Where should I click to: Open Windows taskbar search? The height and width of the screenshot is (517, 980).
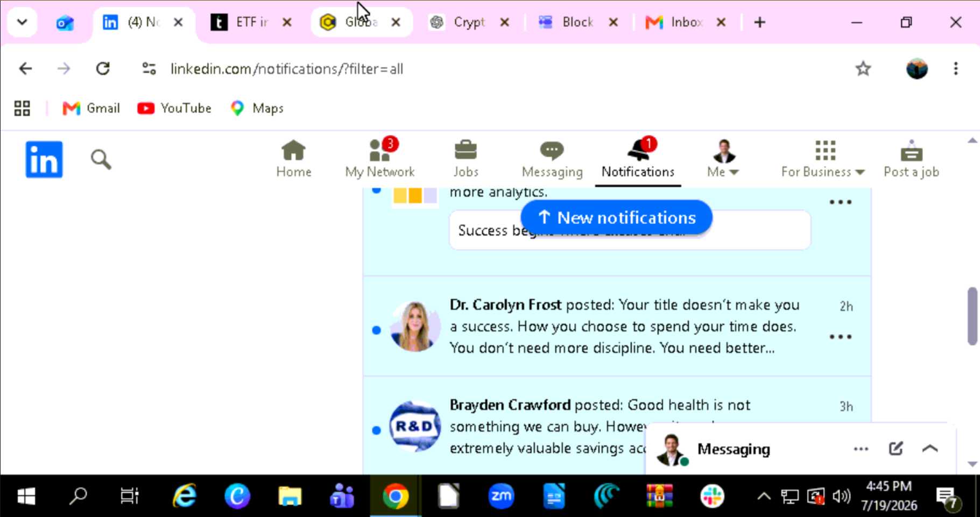coord(79,496)
